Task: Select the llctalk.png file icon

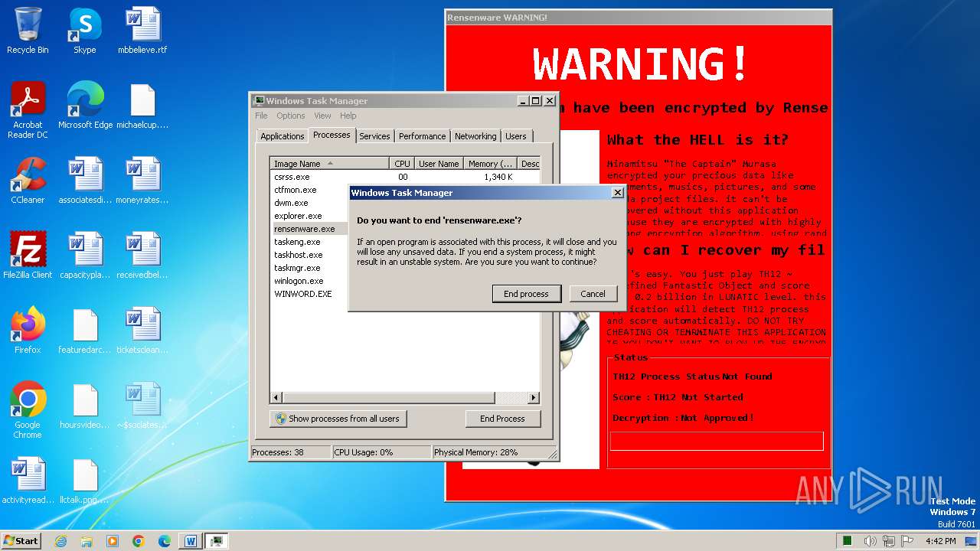Action: [84, 481]
